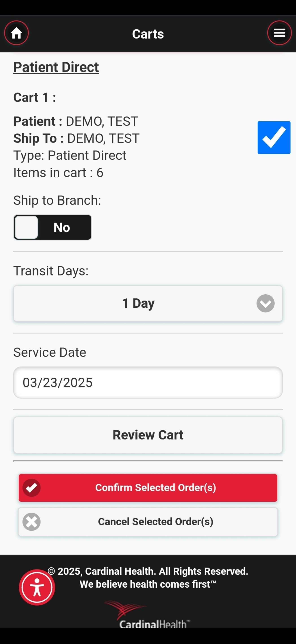Image resolution: width=296 pixels, height=644 pixels.
Task: Expand the Transit Days dropdown arrow
Action: click(x=265, y=303)
